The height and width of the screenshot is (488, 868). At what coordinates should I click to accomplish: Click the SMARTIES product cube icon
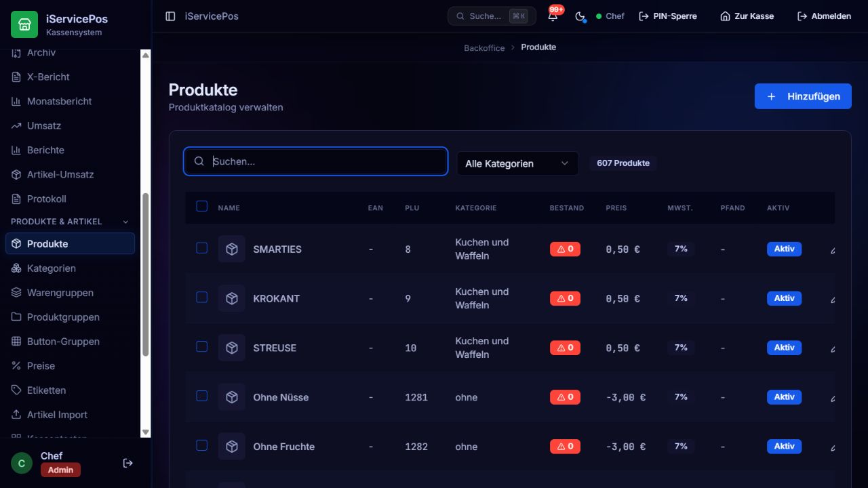(x=232, y=249)
